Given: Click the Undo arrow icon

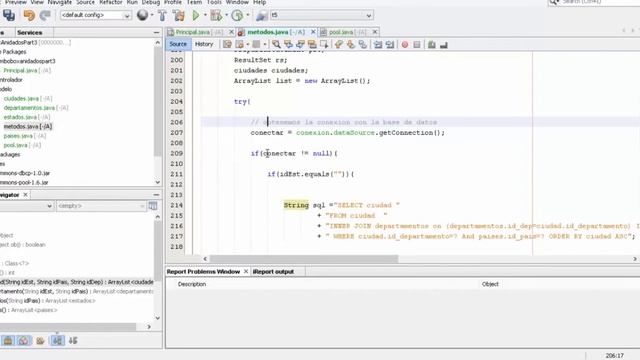Looking at the screenshot, I should 29,16.
